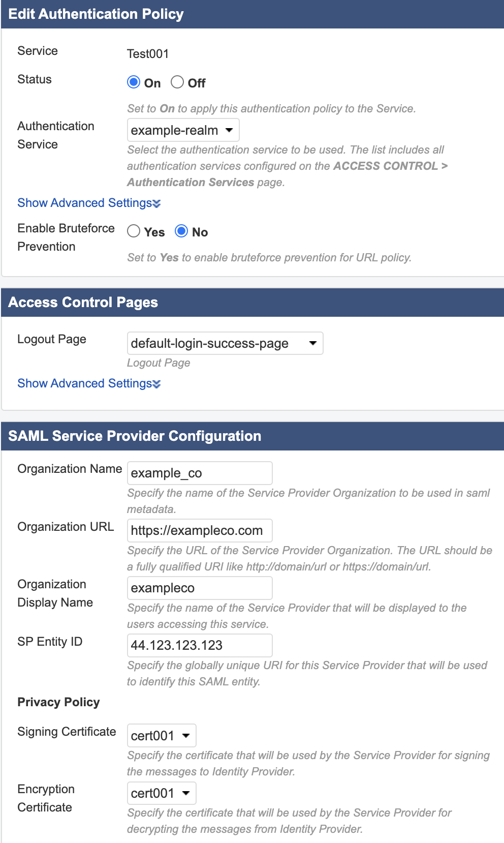This screenshot has width=504, height=843.
Task: Click the example-realm dropdown arrow
Action: click(228, 130)
